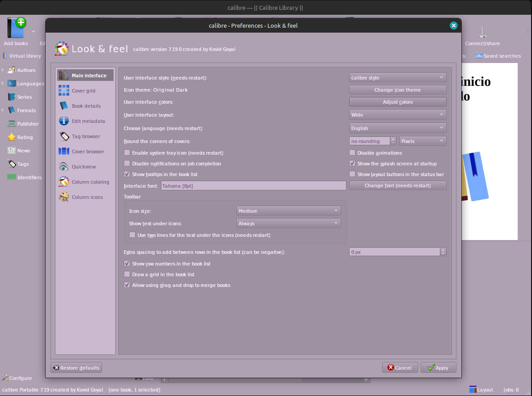532x396 pixels.
Task: Click the Interface font field
Action: point(253,185)
